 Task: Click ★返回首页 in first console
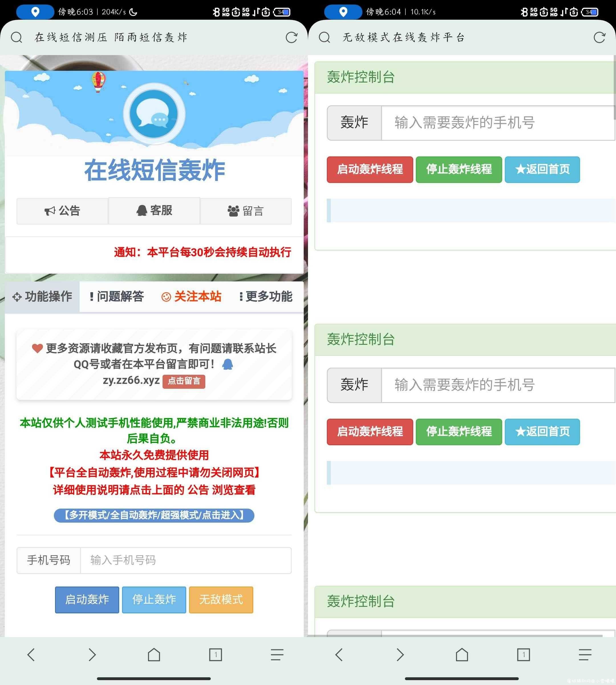(x=542, y=169)
